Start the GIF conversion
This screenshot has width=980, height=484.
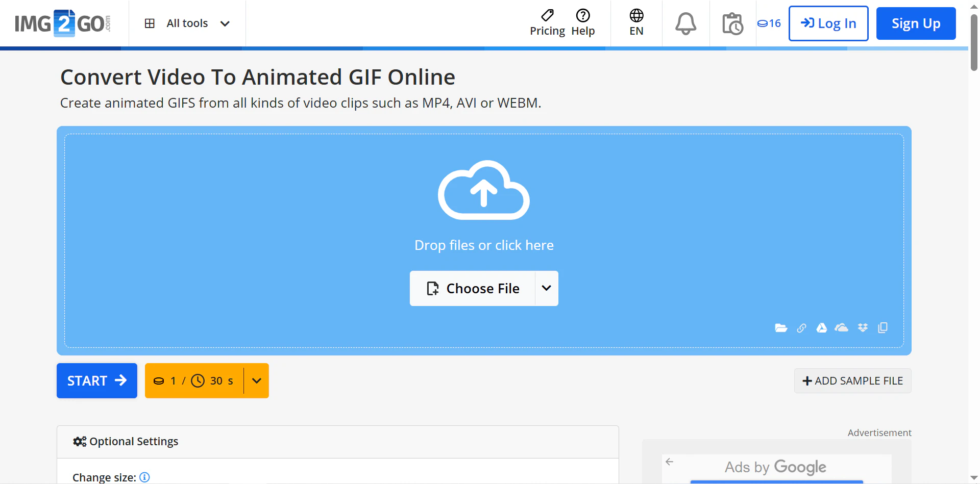tap(96, 380)
